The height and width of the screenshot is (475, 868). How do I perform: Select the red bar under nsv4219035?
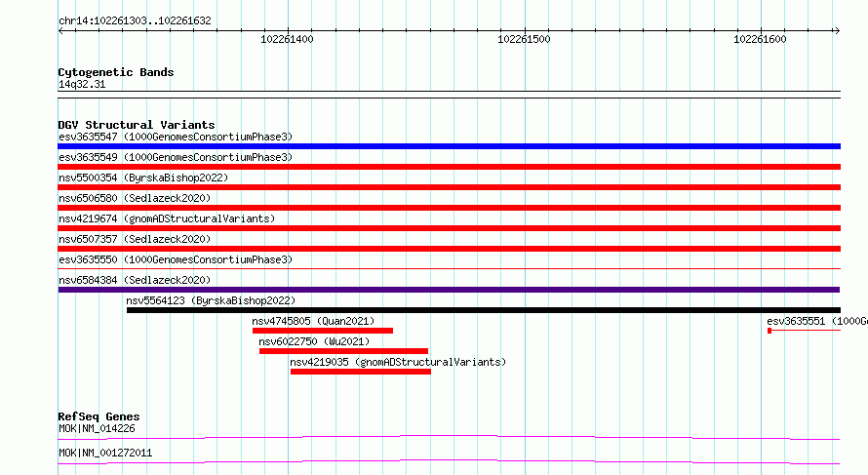361,372
